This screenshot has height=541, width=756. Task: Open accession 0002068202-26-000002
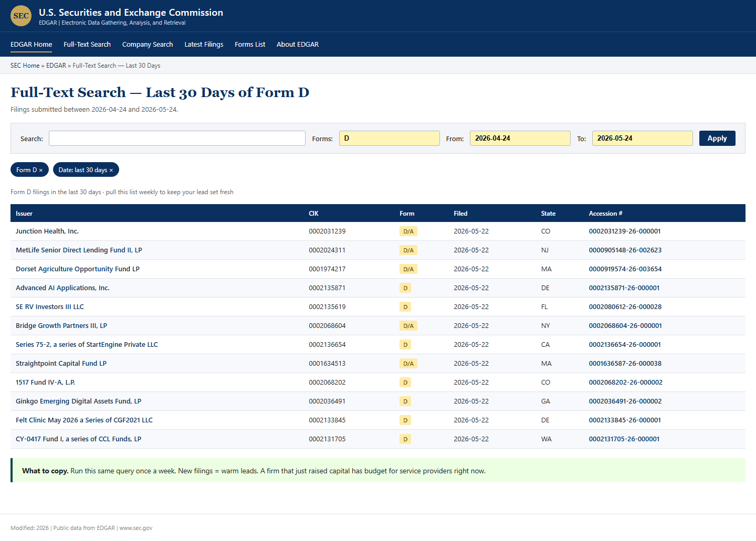626,383
